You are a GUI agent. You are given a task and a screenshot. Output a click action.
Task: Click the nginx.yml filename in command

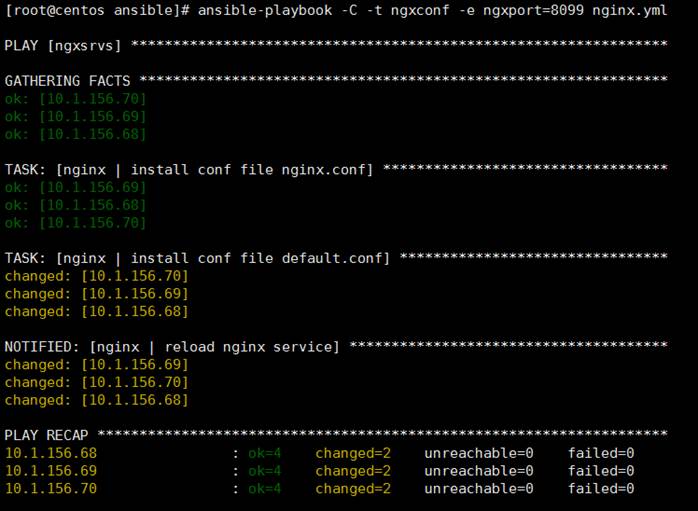[x=629, y=10]
